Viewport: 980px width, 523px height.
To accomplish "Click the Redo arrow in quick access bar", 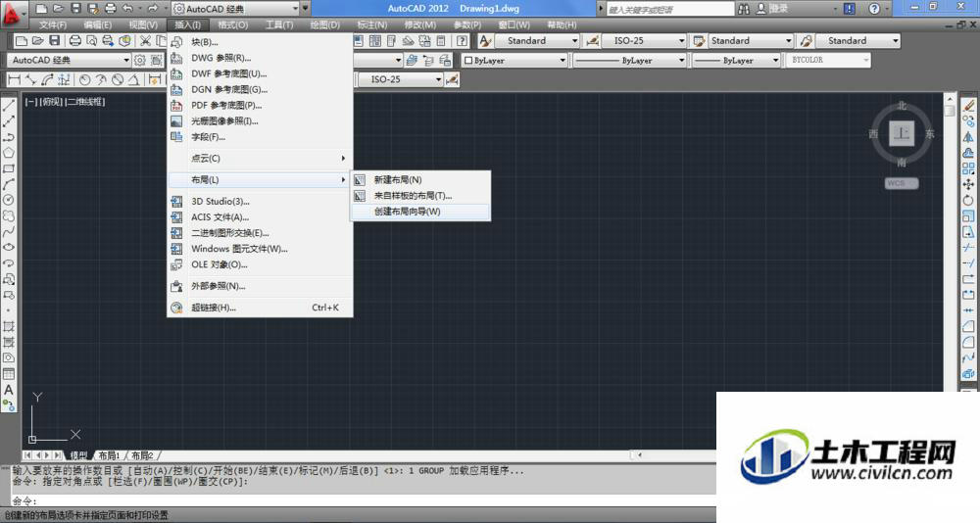I will click(153, 8).
